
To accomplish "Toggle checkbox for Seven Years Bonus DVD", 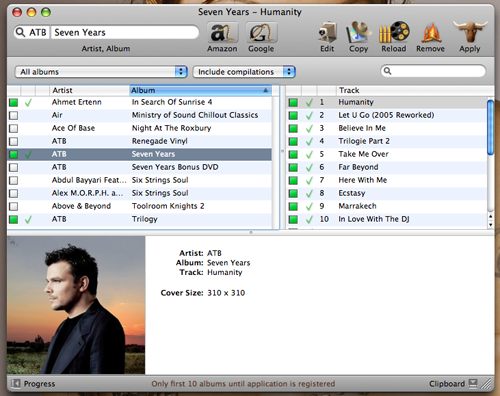I will (x=14, y=167).
